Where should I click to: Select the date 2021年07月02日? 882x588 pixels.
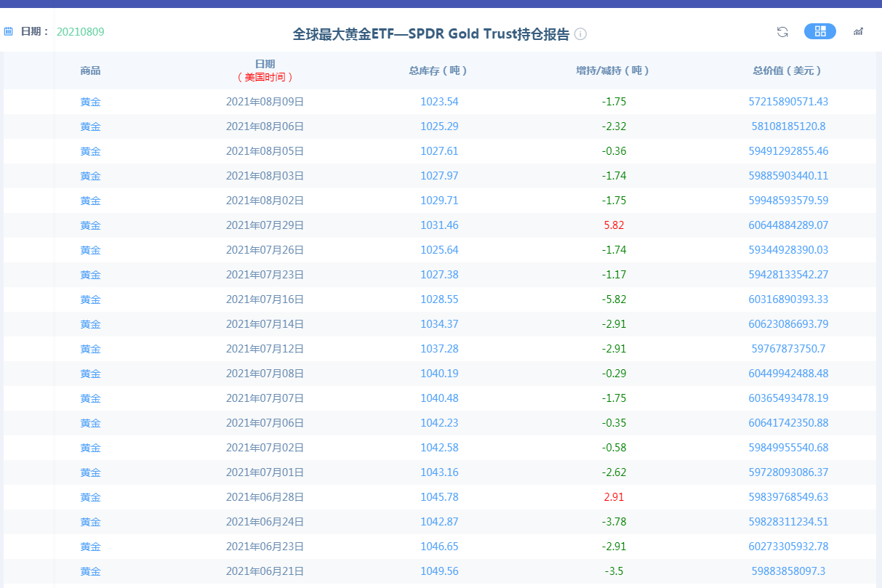(x=265, y=448)
